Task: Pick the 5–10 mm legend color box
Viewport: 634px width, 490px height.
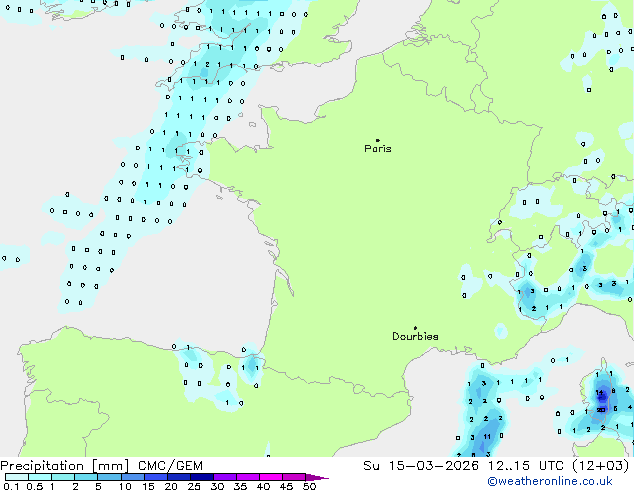Action: (x=109, y=477)
